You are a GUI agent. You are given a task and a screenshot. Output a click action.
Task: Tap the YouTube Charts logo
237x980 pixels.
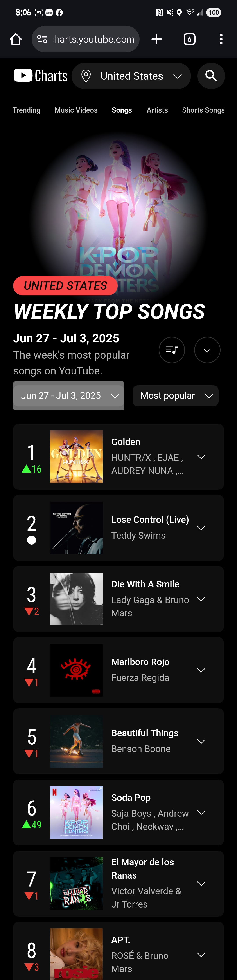click(41, 76)
